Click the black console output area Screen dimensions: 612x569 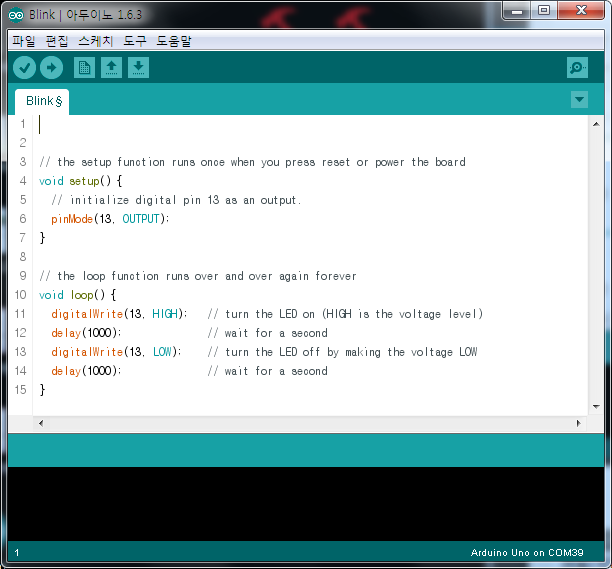(306, 504)
